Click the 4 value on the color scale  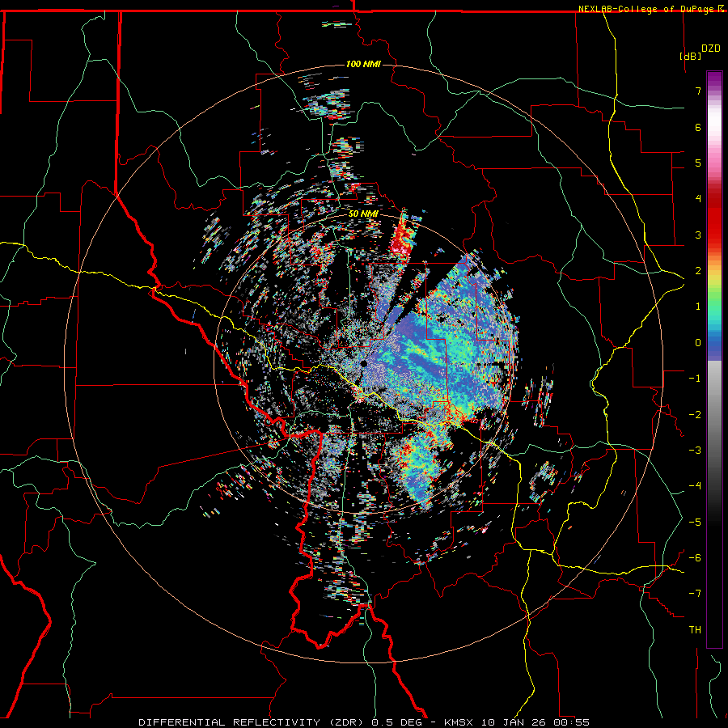698,199
